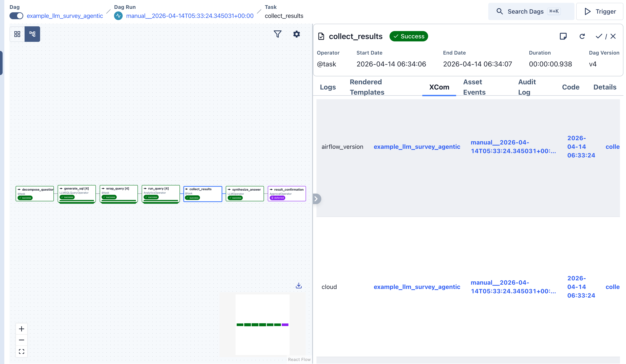Select the generate_sql [4] mapped task node
Screen dimensions: 626x364
point(77,193)
